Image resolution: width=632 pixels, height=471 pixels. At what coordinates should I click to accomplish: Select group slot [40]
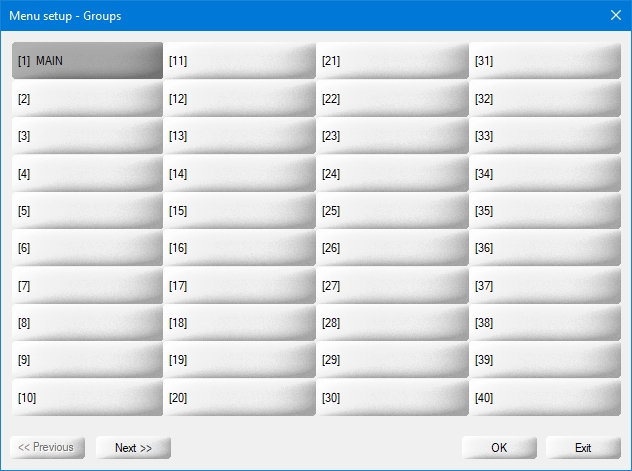tap(545, 398)
